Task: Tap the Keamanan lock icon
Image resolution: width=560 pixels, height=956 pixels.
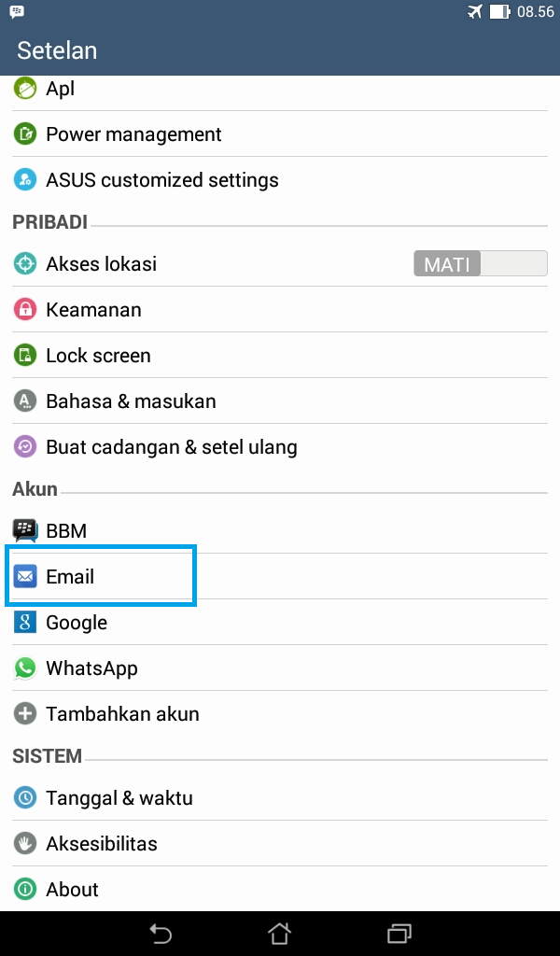Action: coord(24,309)
